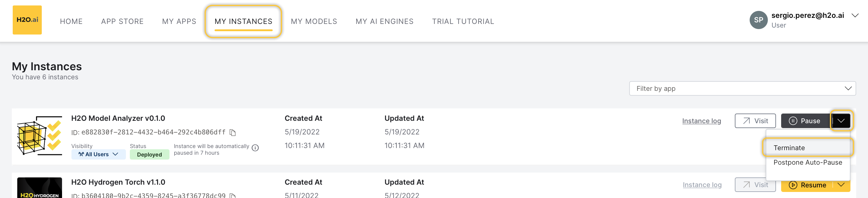Select Terminate from the menu
The image size is (868, 198).
click(789, 148)
